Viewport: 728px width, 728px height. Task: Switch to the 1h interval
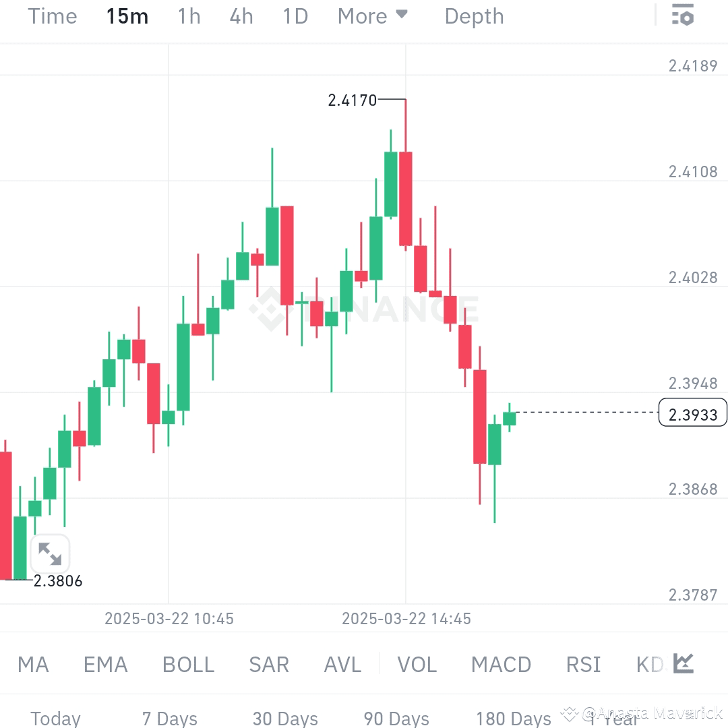tap(188, 16)
